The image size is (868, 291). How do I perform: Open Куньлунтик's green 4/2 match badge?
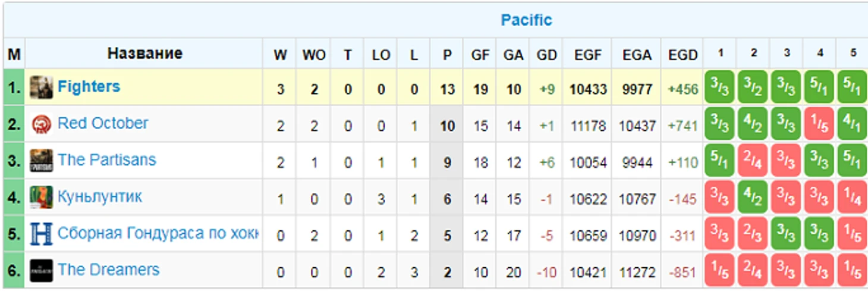[753, 198]
